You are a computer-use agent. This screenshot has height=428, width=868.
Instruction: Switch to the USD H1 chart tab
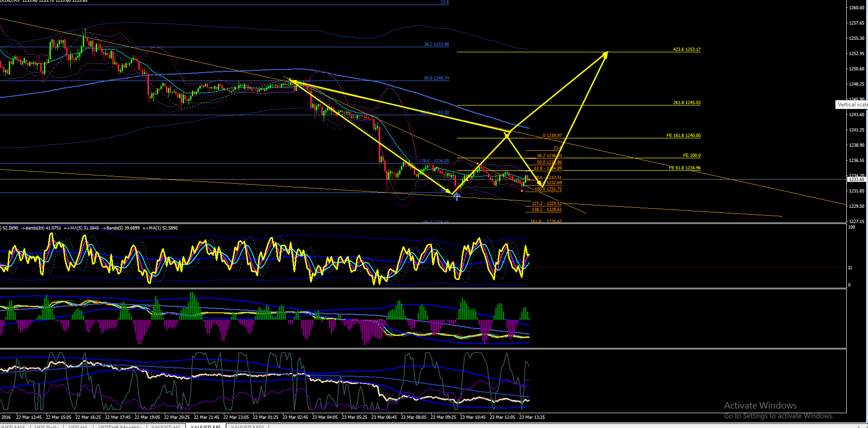point(78,426)
